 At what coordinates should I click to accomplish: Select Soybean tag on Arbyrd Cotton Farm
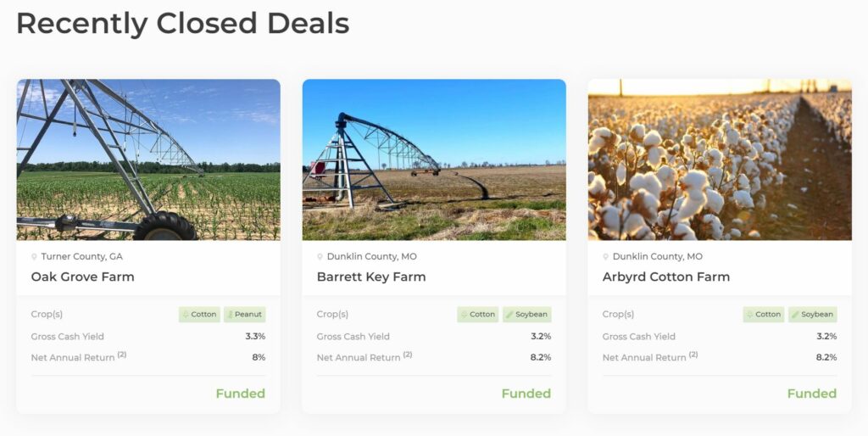[x=813, y=314]
